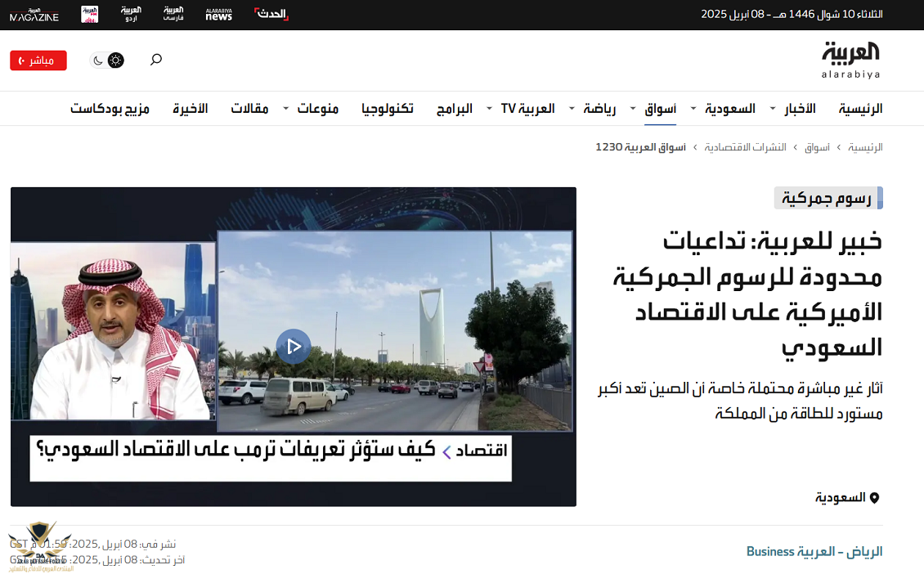
Task: Open the search magnifier icon
Action: [x=156, y=60]
